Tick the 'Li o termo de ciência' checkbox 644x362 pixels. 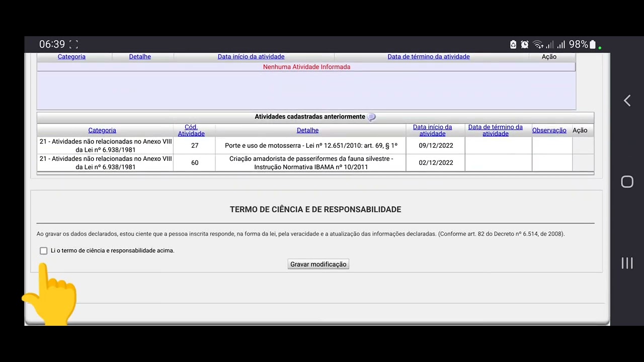point(44,250)
